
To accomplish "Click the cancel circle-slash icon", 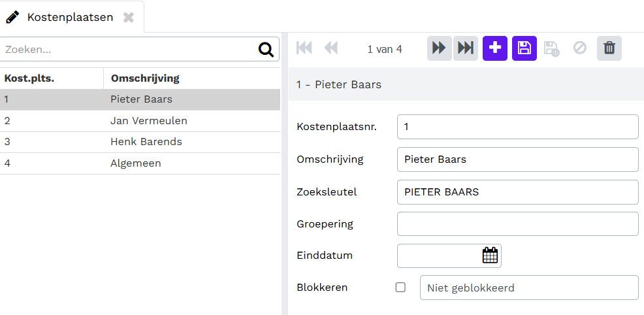I will click(580, 48).
